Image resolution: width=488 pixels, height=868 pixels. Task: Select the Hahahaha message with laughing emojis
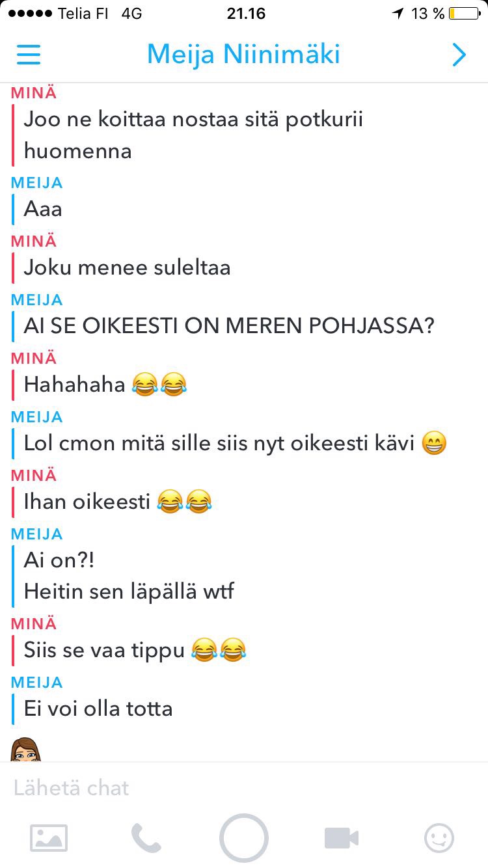click(x=106, y=385)
